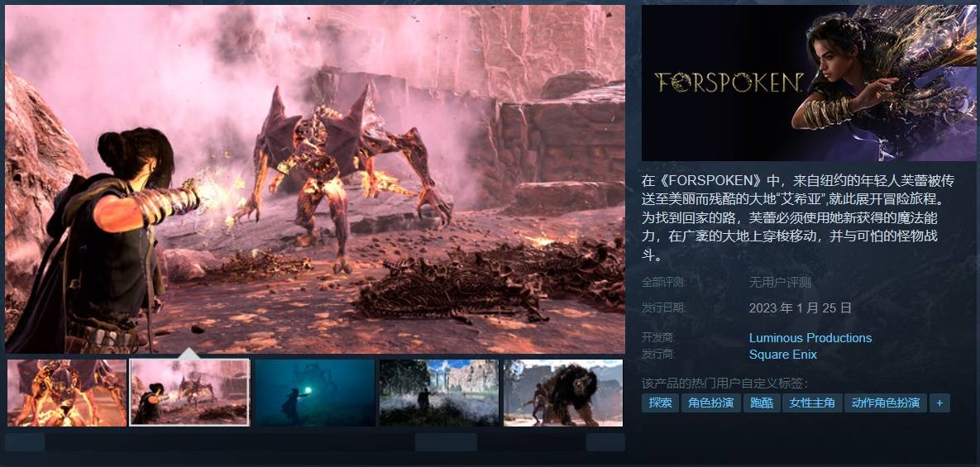The width and height of the screenshot is (980, 467).
Task: Open the Square Enix publisher link
Action: pyautogui.click(x=782, y=355)
